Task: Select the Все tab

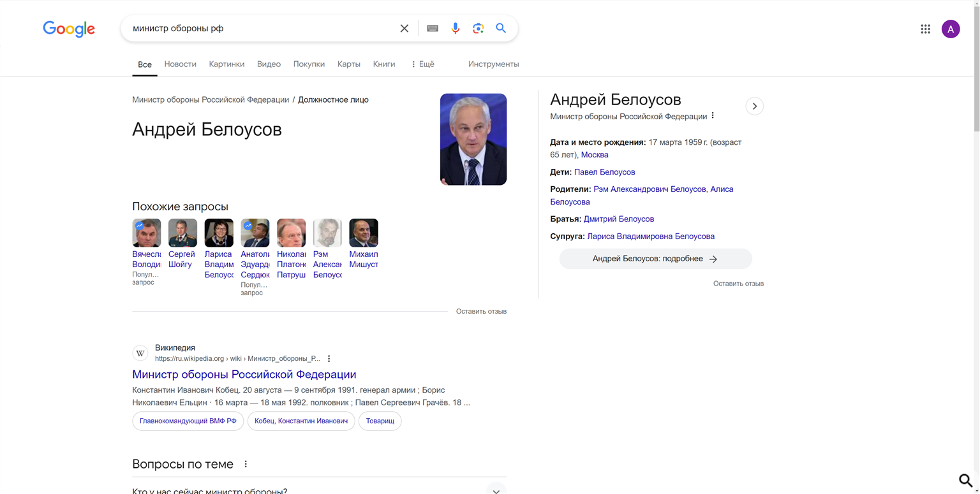Action: coord(145,64)
